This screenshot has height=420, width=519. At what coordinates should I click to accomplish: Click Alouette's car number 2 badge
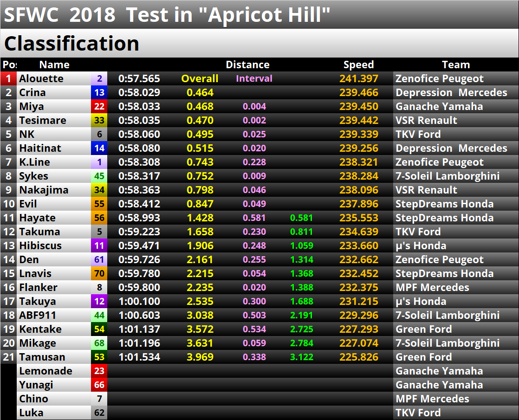pyautogui.click(x=99, y=78)
